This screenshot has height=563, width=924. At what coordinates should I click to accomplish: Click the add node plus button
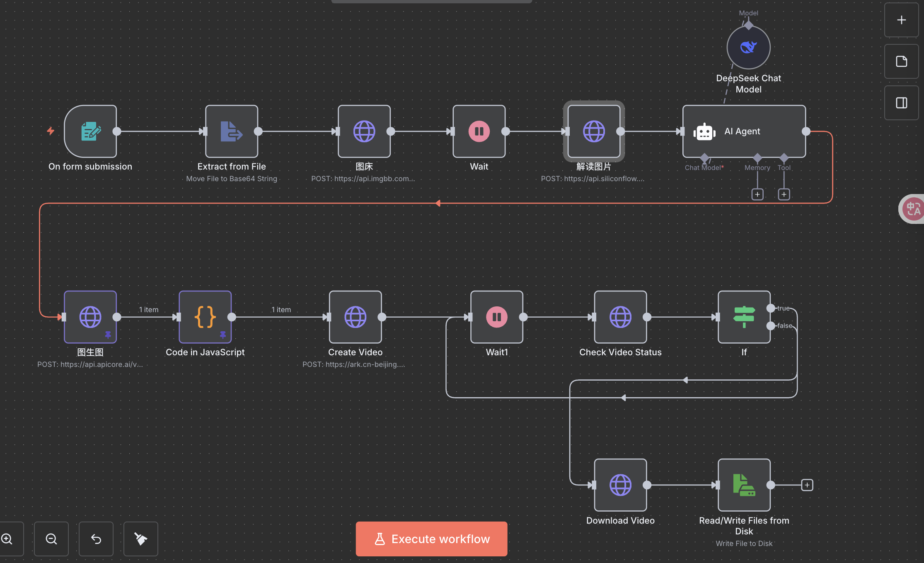[901, 20]
